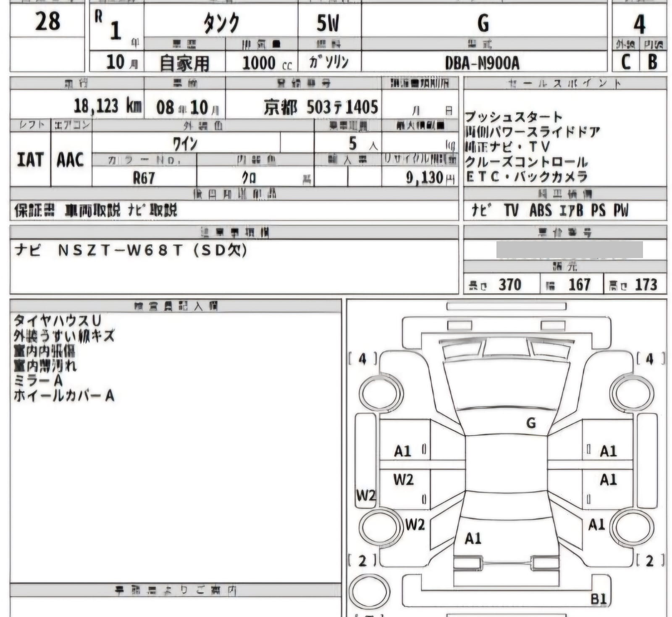672x617 pixels.
Task: Click the fuel type ガソリン
Action: click(x=329, y=62)
